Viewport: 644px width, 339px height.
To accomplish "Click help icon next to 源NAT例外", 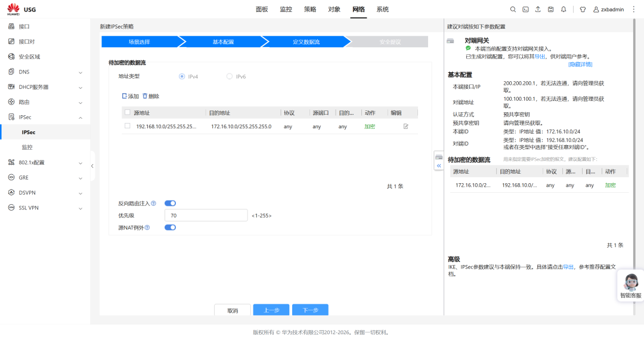I will tap(147, 227).
